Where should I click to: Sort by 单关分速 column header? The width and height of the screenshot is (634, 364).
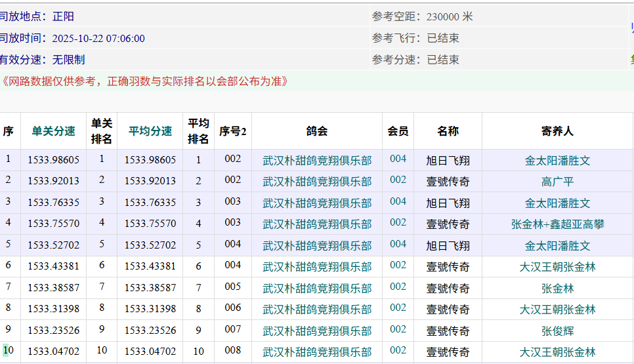coord(53,131)
